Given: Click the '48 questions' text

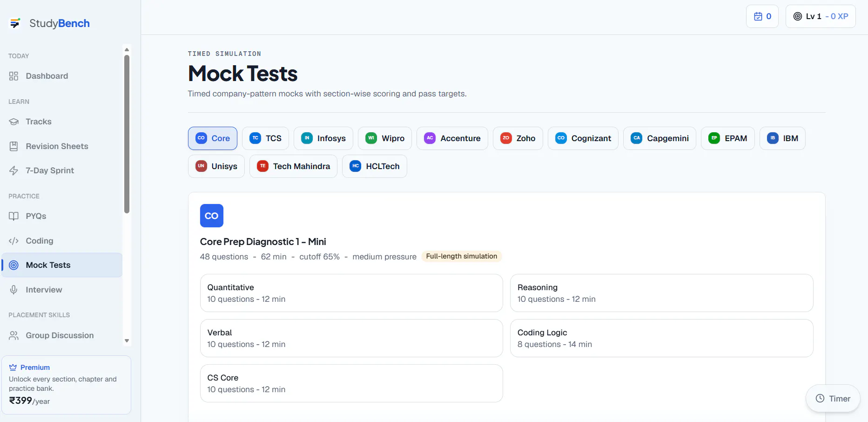Looking at the screenshot, I should tap(224, 257).
